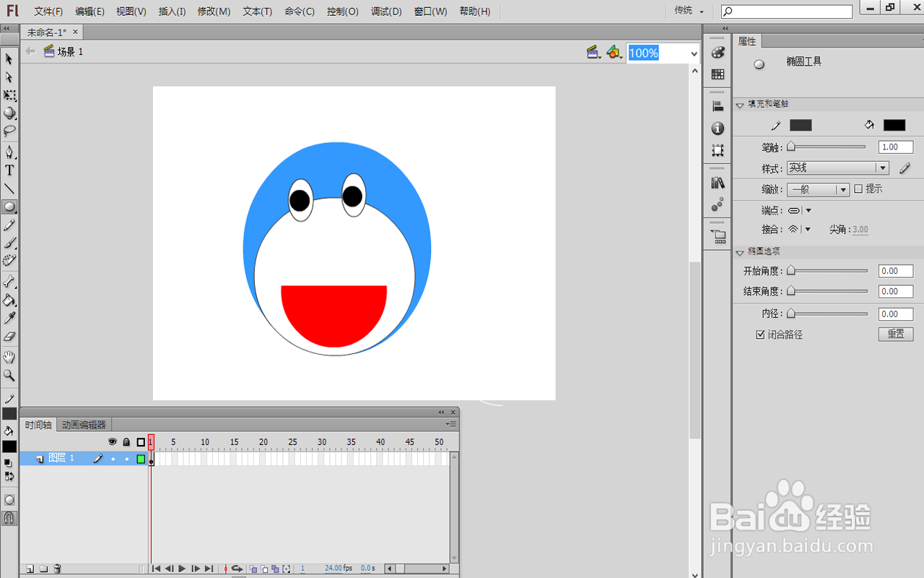Viewport: 924px width, 578px height.
Task: Open the 修改(M) menu
Action: [214, 12]
